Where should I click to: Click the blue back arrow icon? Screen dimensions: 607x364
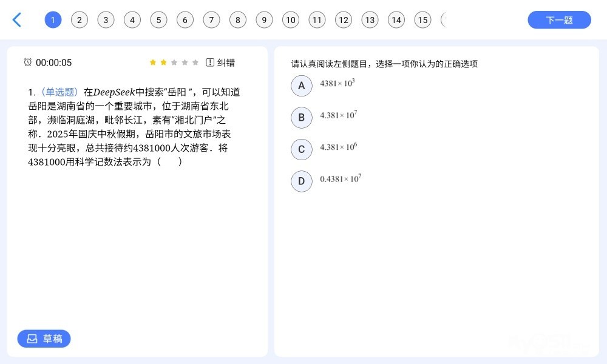tap(17, 20)
